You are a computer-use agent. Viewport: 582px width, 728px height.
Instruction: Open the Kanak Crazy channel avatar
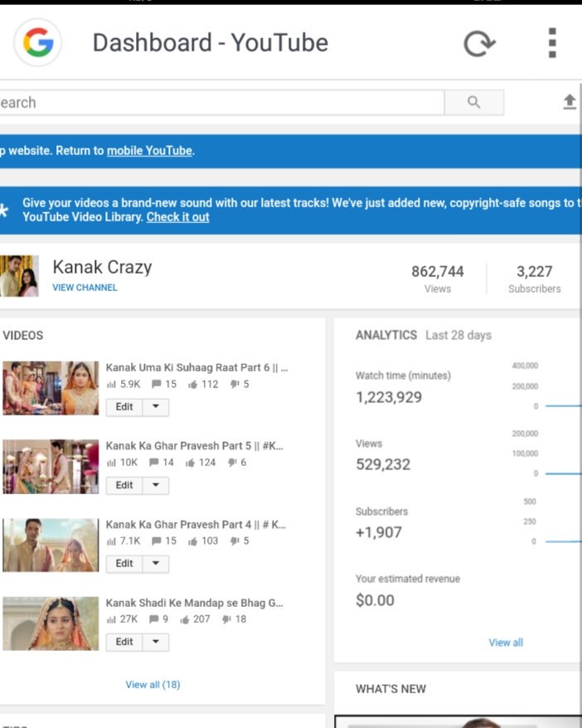pos(19,276)
